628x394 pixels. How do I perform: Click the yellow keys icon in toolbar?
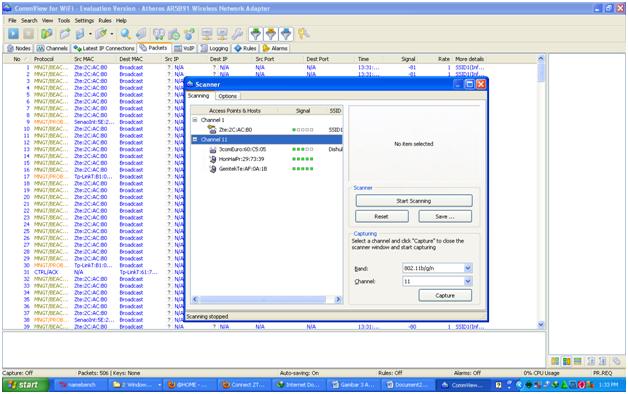[303, 34]
